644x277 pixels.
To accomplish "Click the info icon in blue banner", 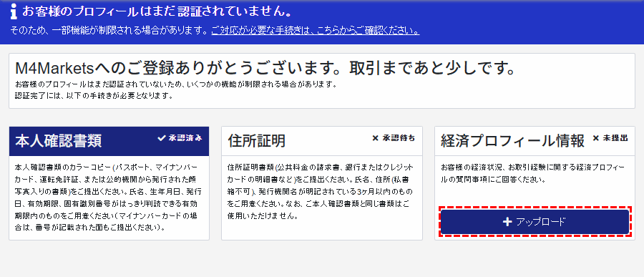I will [14, 11].
